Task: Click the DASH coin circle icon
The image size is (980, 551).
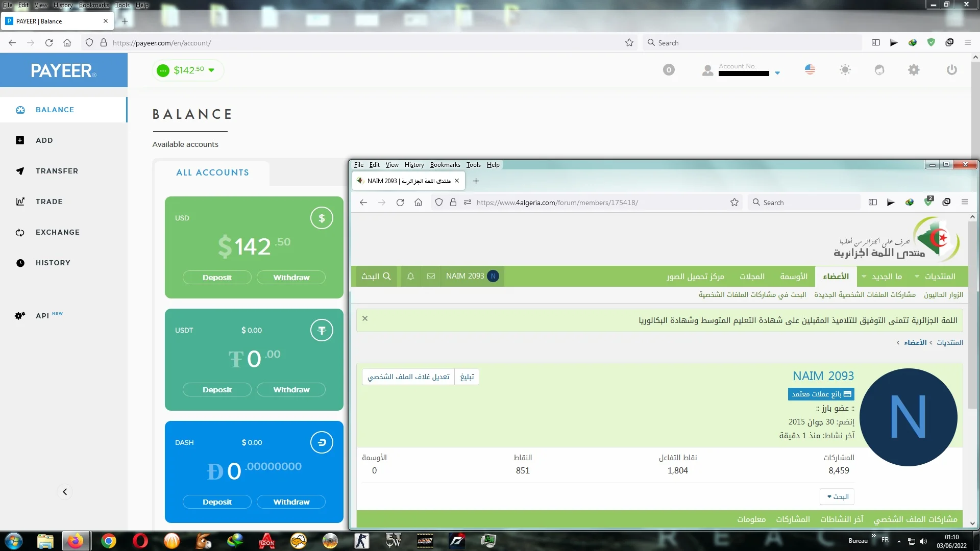Action: (322, 442)
